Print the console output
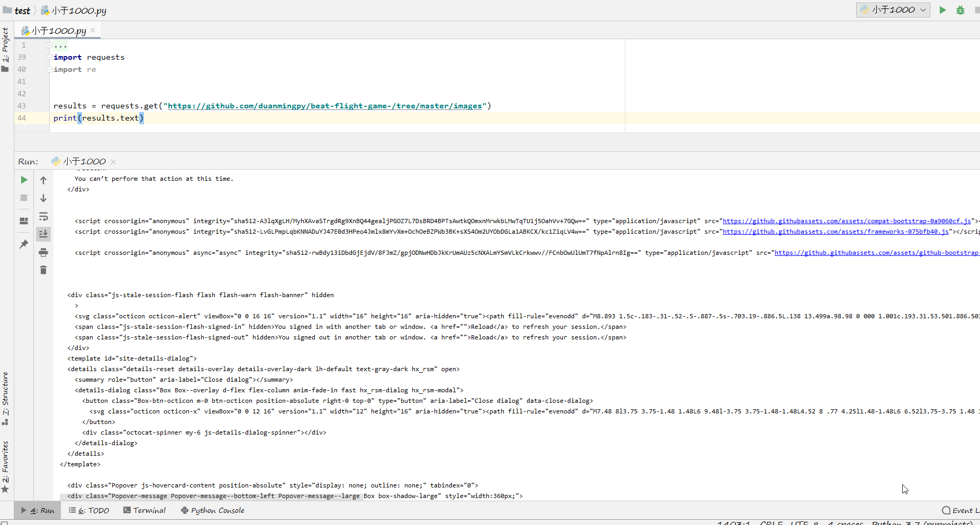This screenshot has width=980, height=525. (x=43, y=252)
